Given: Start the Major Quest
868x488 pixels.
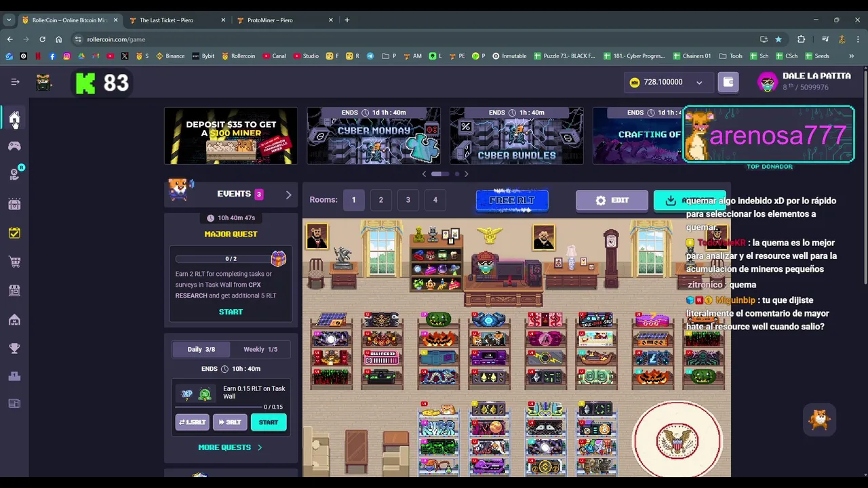Looking at the screenshot, I should pyautogui.click(x=231, y=312).
